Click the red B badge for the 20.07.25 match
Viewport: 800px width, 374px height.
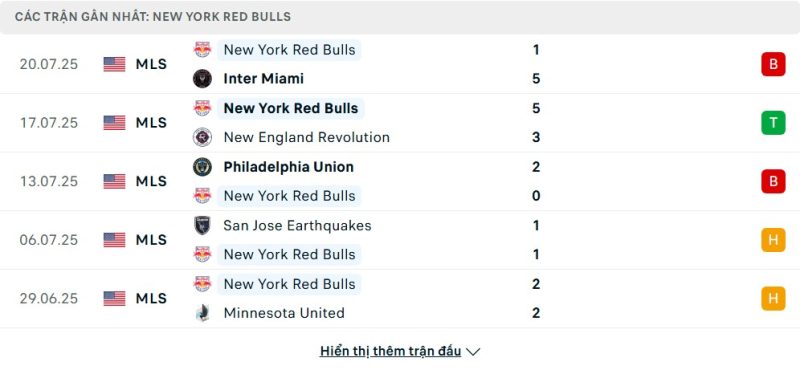click(x=773, y=64)
